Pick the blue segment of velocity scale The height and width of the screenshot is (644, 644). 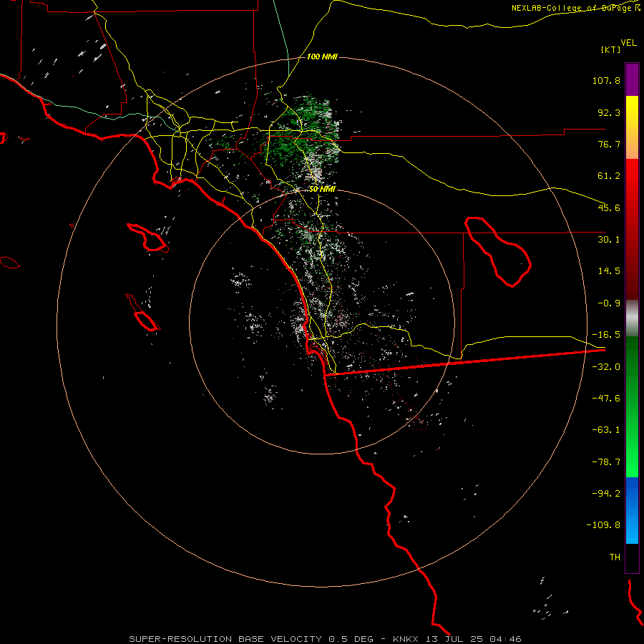point(632,510)
